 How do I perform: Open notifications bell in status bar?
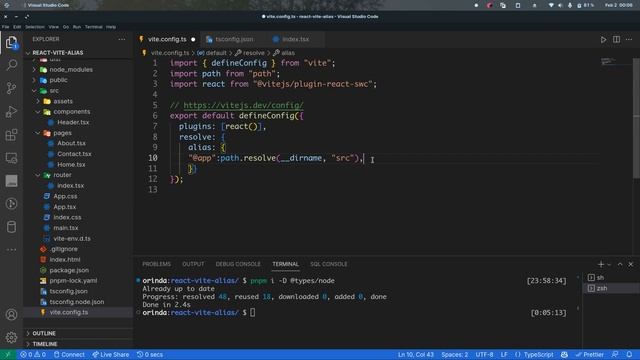[x=629, y=354]
